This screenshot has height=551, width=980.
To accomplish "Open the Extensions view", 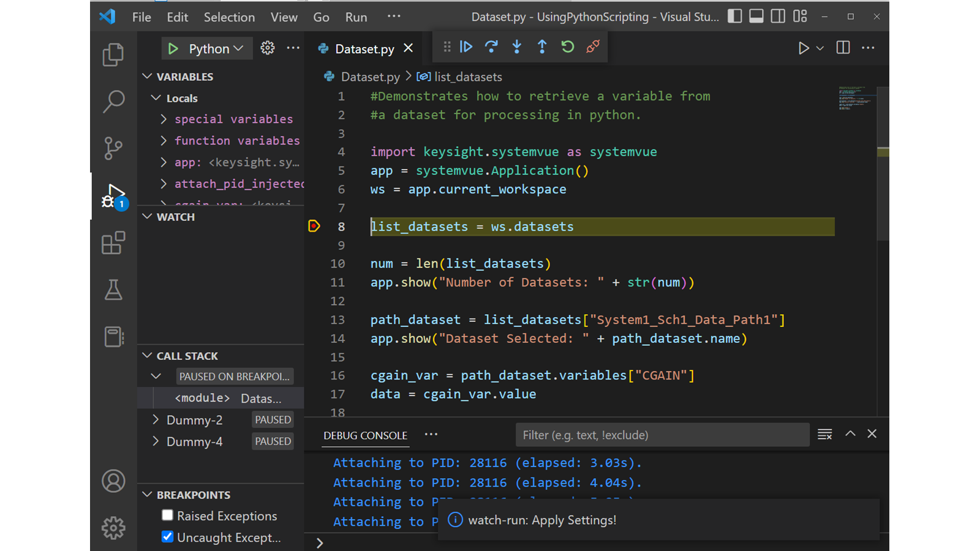I will 113,243.
